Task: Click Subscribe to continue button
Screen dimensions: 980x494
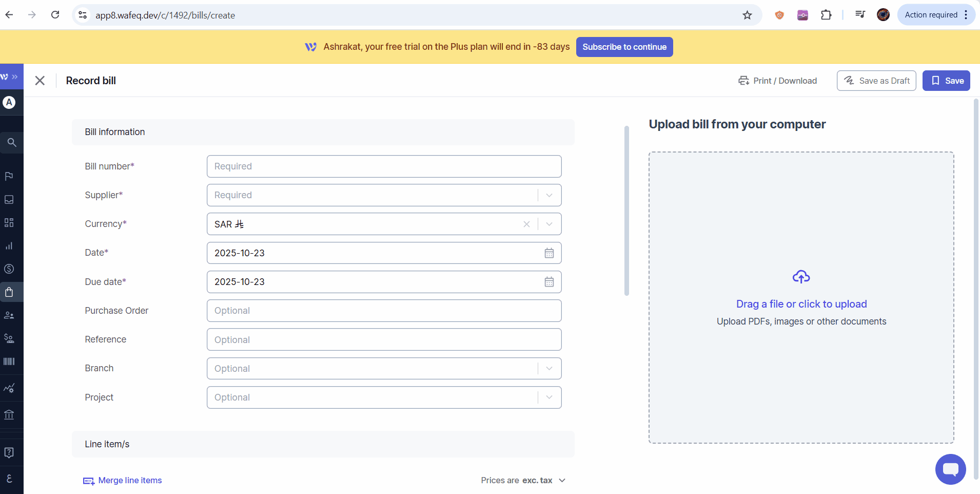Action: (x=624, y=47)
